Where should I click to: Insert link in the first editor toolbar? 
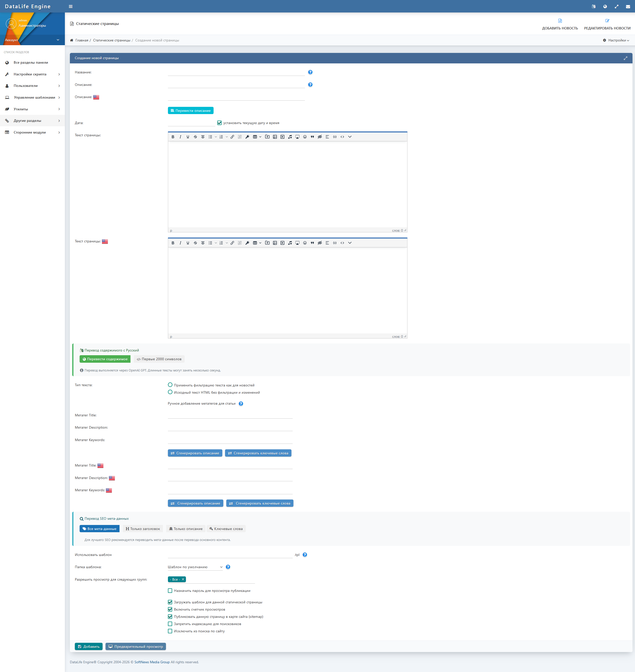(232, 137)
